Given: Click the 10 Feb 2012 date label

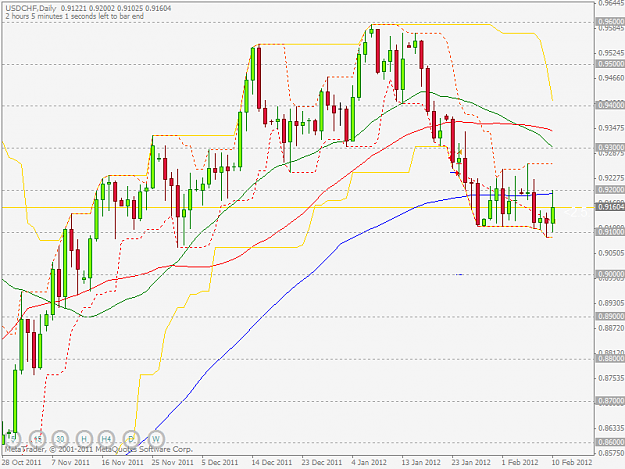Looking at the screenshot, I should 572,462.
